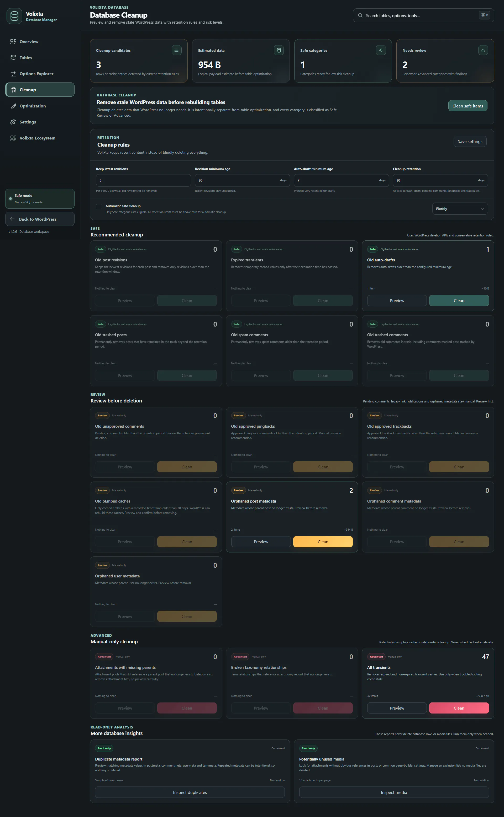504x817 pixels.
Task: Click the search magnifier icon
Action: click(x=360, y=15)
